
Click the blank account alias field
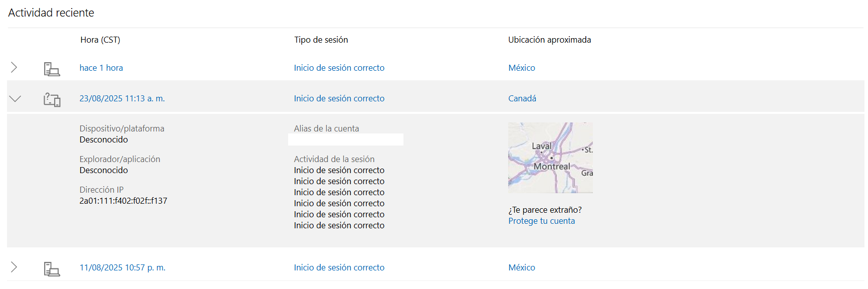click(346, 139)
